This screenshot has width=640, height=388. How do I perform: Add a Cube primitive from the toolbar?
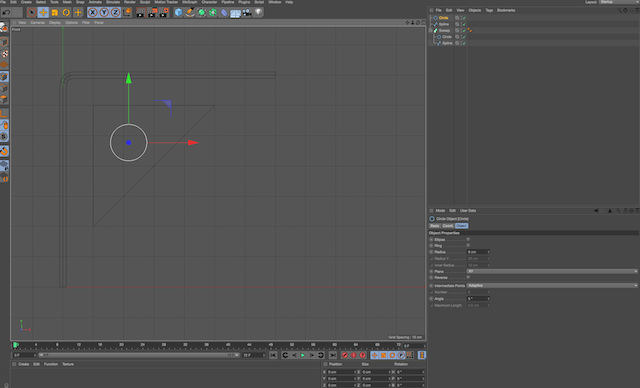pos(178,13)
